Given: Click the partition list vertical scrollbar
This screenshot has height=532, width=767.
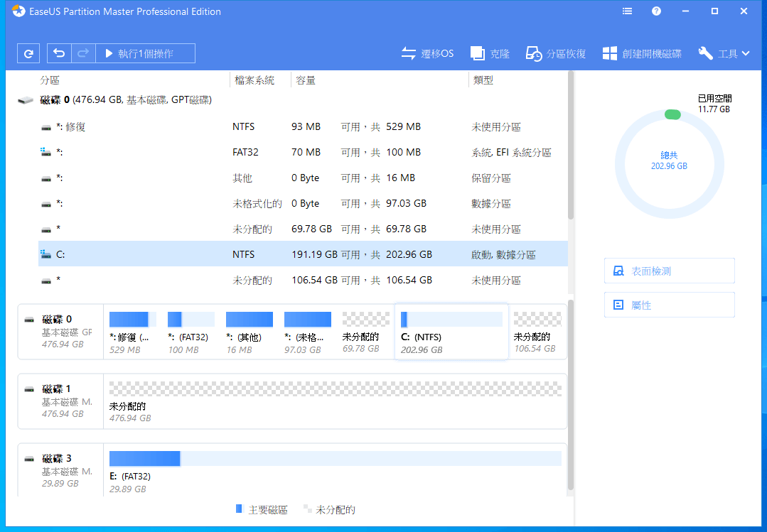Looking at the screenshot, I should 571,149.
